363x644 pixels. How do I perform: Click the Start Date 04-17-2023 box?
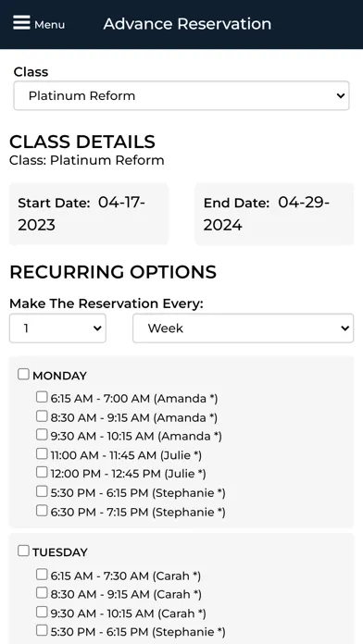89,214
